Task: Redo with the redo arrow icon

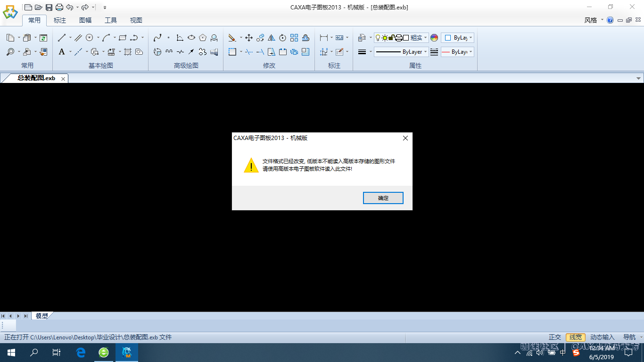Action: [85, 7]
